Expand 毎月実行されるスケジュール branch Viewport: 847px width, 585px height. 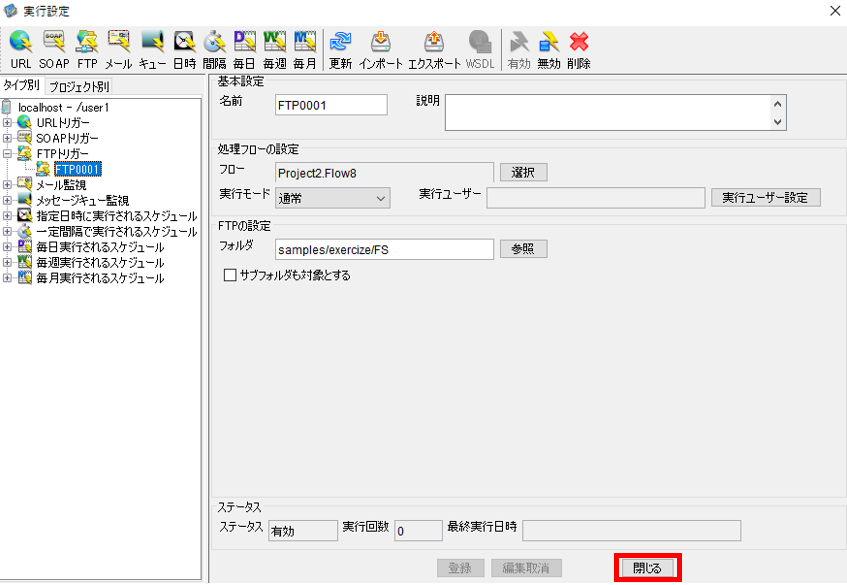tap(7, 278)
